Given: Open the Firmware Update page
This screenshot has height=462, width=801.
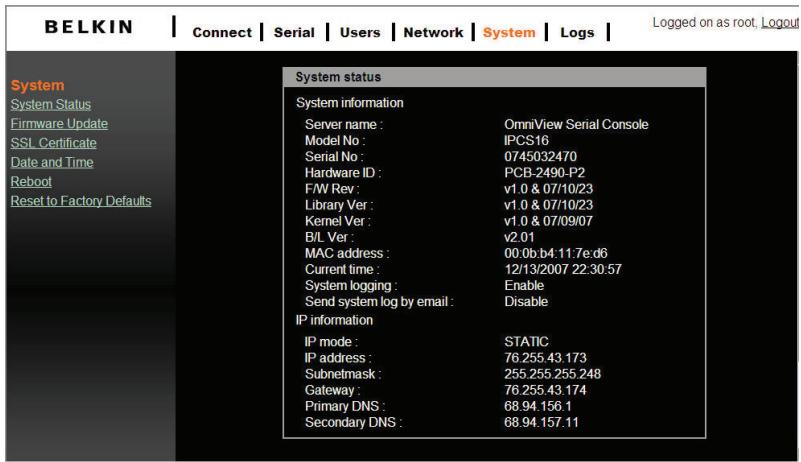Looking at the screenshot, I should coord(59,124).
